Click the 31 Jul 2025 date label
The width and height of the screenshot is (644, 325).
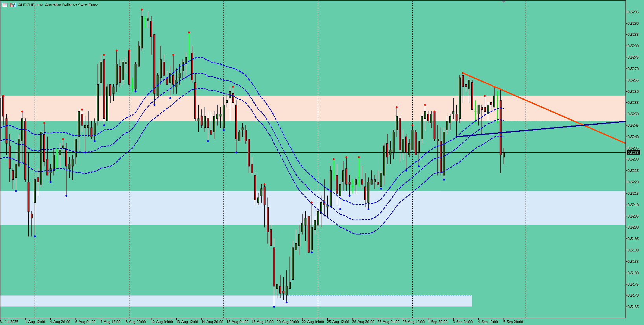click(9, 322)
